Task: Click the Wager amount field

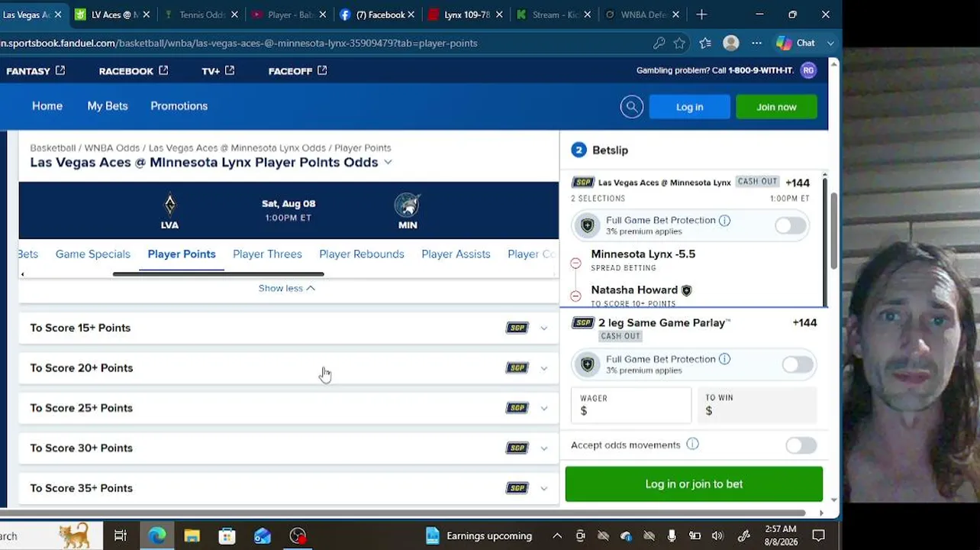Action: pos(631,405)
